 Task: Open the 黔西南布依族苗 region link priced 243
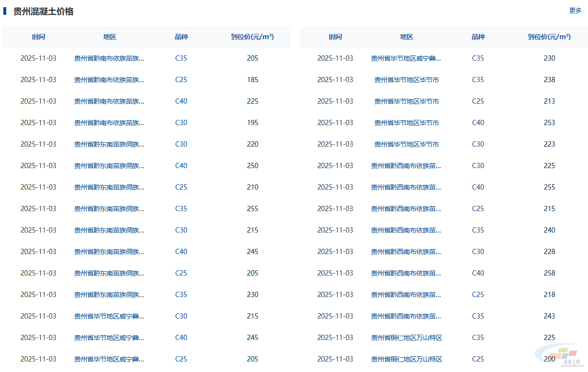click(406, 316)
